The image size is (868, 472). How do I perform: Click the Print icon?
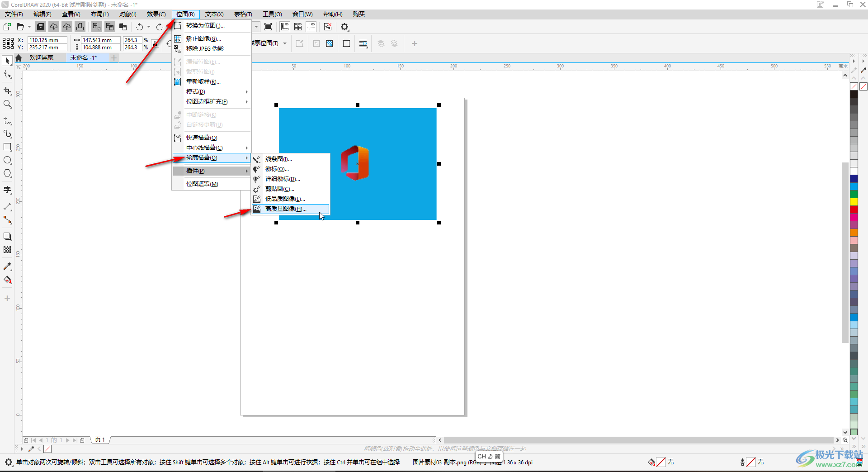(x=80, y=27)
